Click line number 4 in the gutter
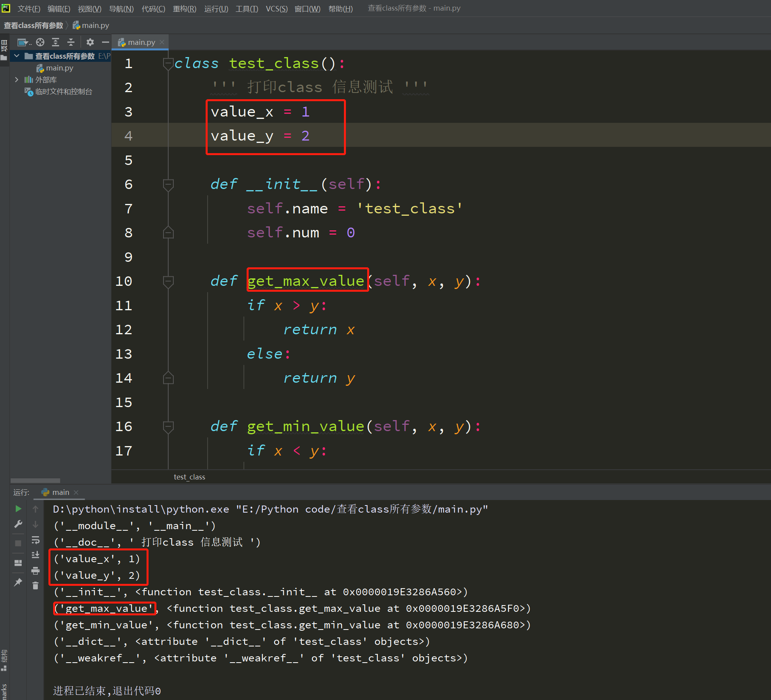The width and height of the screenshot is (771, 700). [x=128, y=136]
